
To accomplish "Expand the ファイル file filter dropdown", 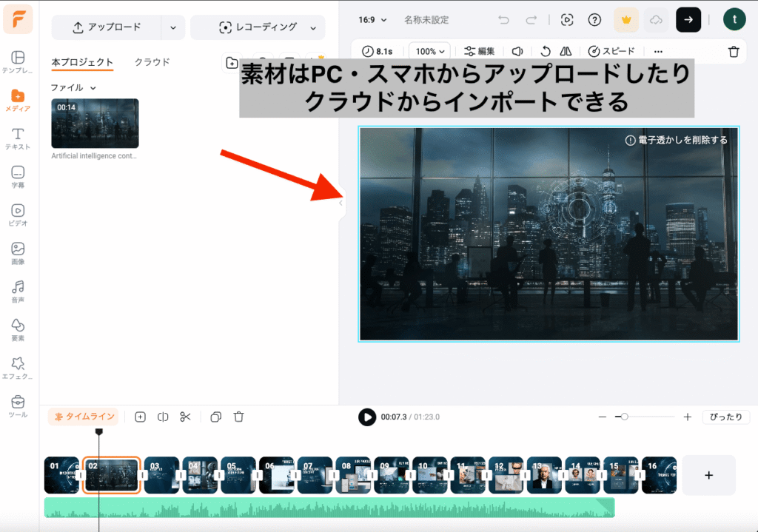I will tap(73, 87).
